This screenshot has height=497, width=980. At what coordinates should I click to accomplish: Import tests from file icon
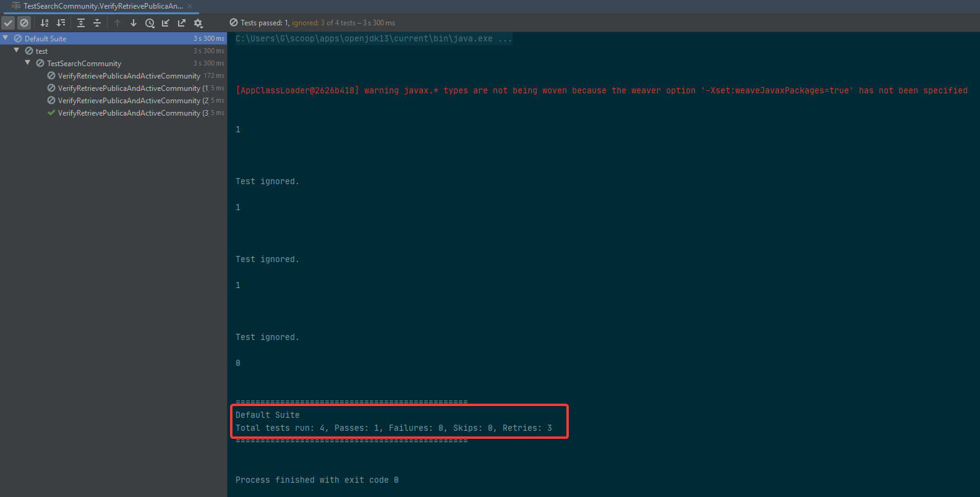coord(166,23)
